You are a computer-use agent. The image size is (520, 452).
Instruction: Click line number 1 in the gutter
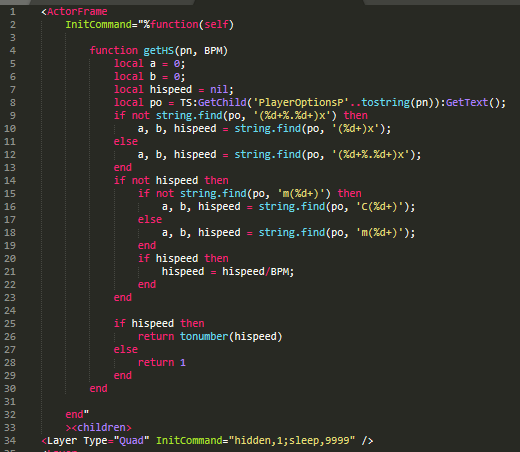pos(13,12)
